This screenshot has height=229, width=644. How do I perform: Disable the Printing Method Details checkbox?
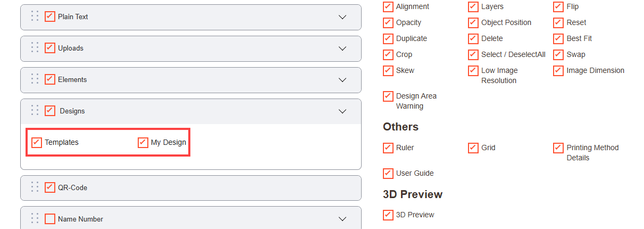(x=558, y=148)
